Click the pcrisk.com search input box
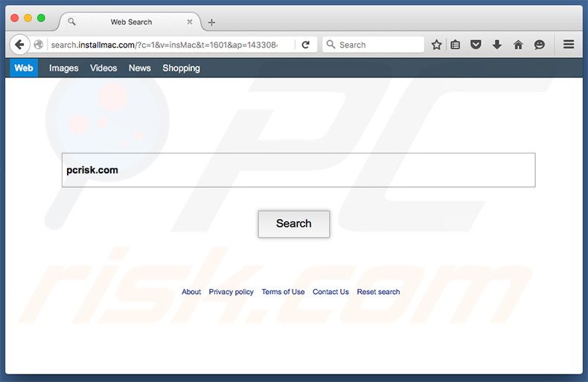The height and width of the screenshot is (382, 588). 298,170
